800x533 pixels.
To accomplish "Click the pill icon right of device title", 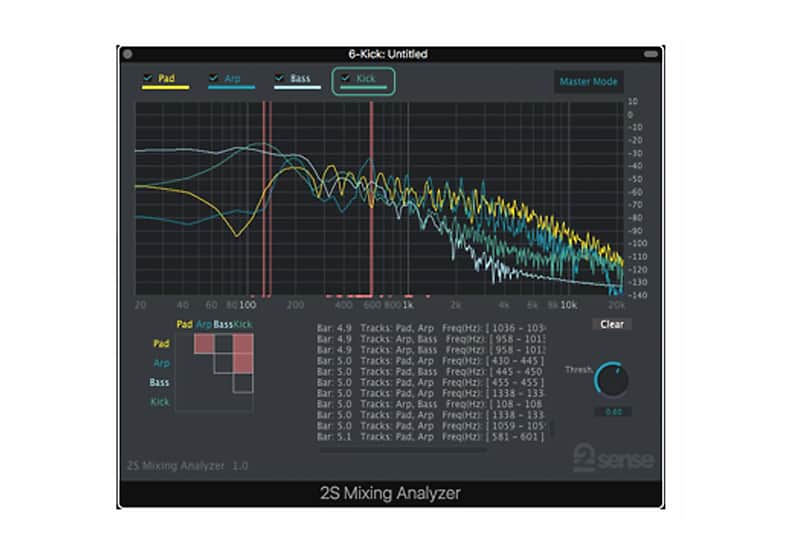I will click(651, 54).
